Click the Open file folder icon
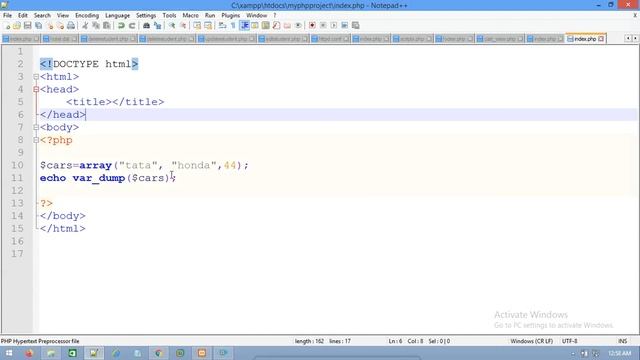 (x=17, y=26)
